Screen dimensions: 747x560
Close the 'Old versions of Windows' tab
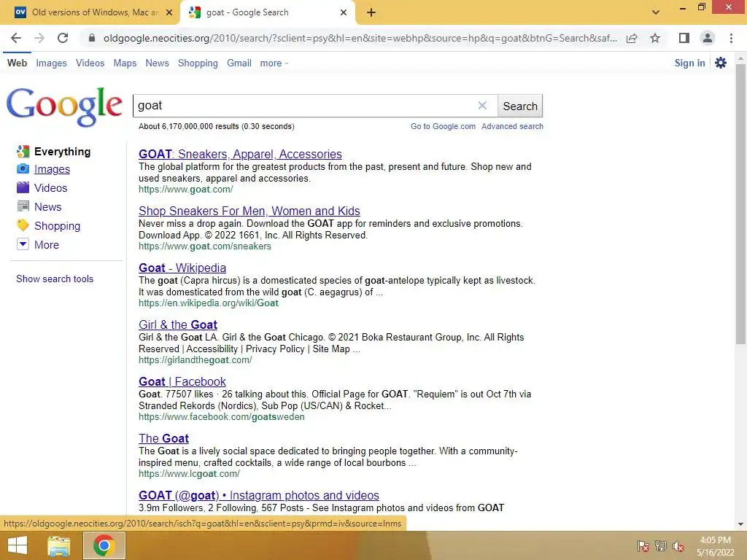point(169,12)
